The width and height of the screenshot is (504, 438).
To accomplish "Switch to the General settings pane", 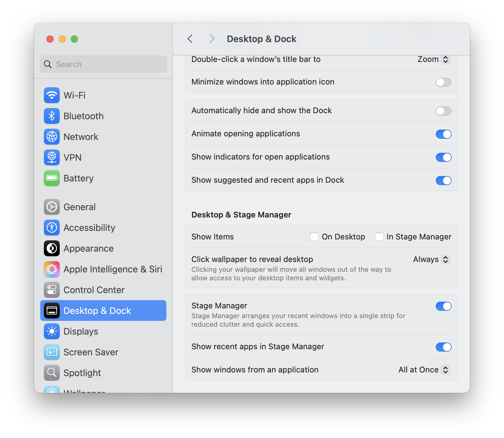I will (x=80, y=207).
